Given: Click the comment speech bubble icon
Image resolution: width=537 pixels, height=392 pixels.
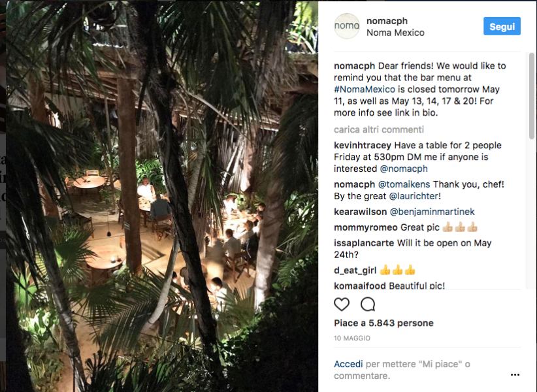Looking at the screenshot, I should pyautogui.click(x=368, y=304).
